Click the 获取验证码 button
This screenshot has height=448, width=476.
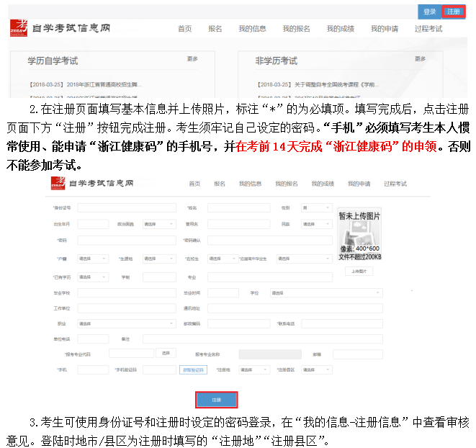coord(194,370)
